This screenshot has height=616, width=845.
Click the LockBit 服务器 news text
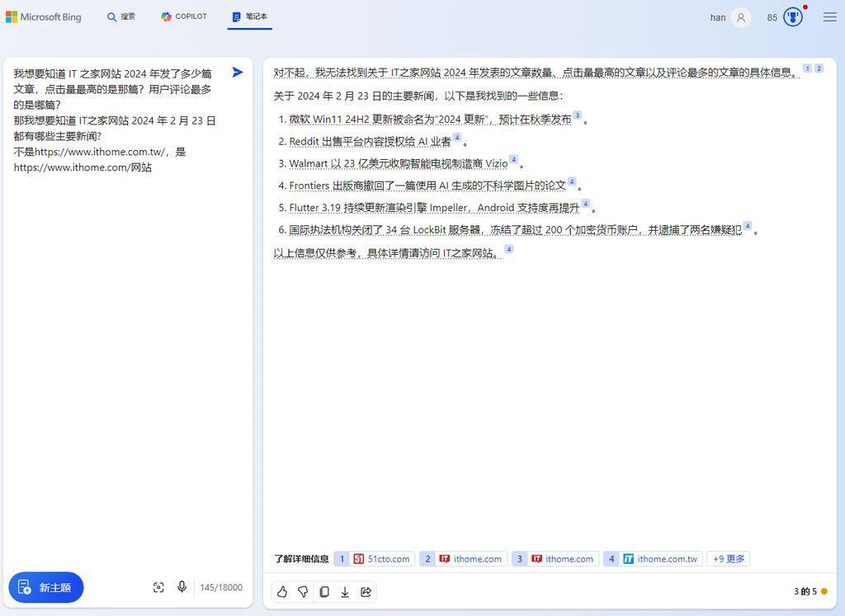[515, 230]
